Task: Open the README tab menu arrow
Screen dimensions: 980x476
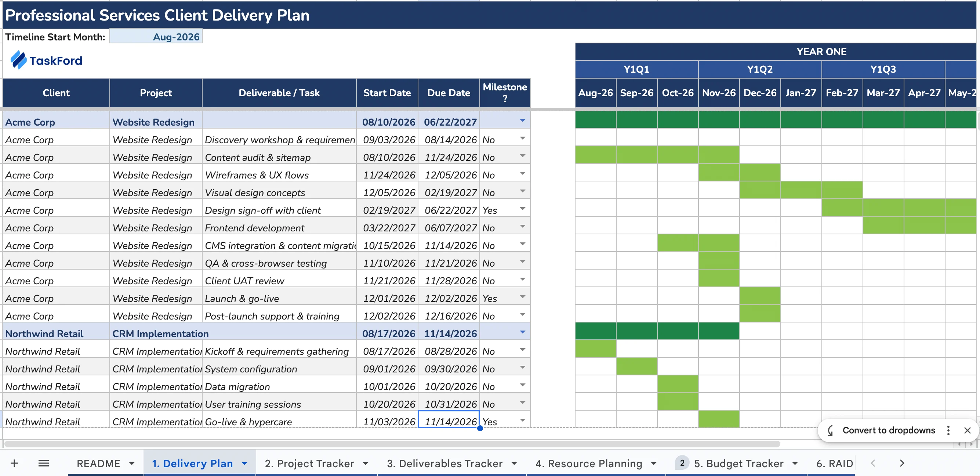Action: coord(132,463)
